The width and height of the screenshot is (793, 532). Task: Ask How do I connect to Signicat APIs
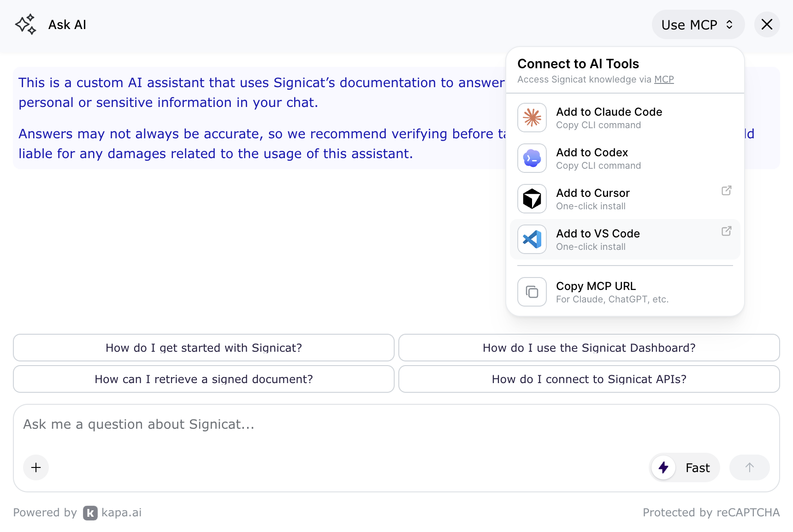pyautogui.click(x=589, y=379)
